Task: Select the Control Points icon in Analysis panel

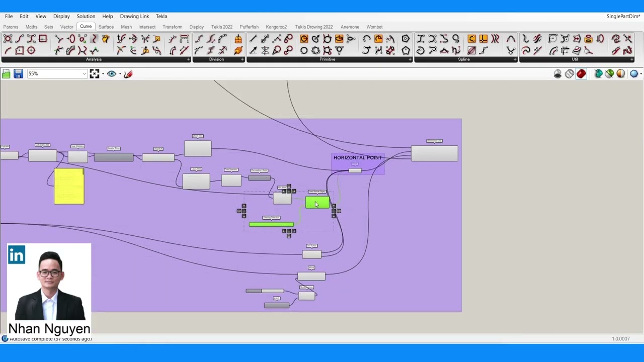Action: (x=8, y=39)
